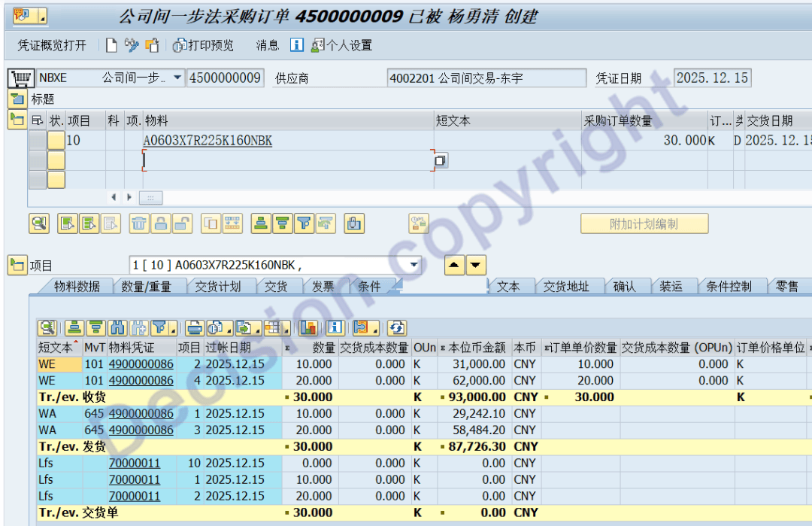812x526 pixels.
Task: Click the 凭证日期 date field
Action: [712, 78]
